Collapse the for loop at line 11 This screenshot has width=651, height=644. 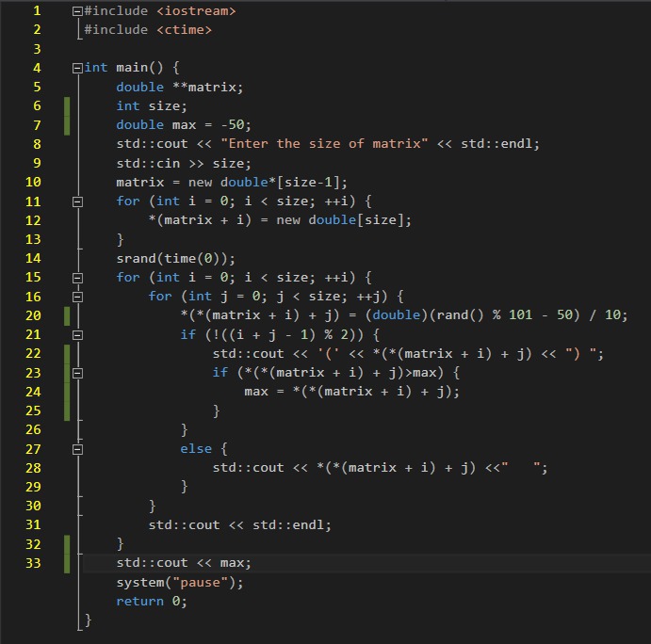click(x=77, y=202)
